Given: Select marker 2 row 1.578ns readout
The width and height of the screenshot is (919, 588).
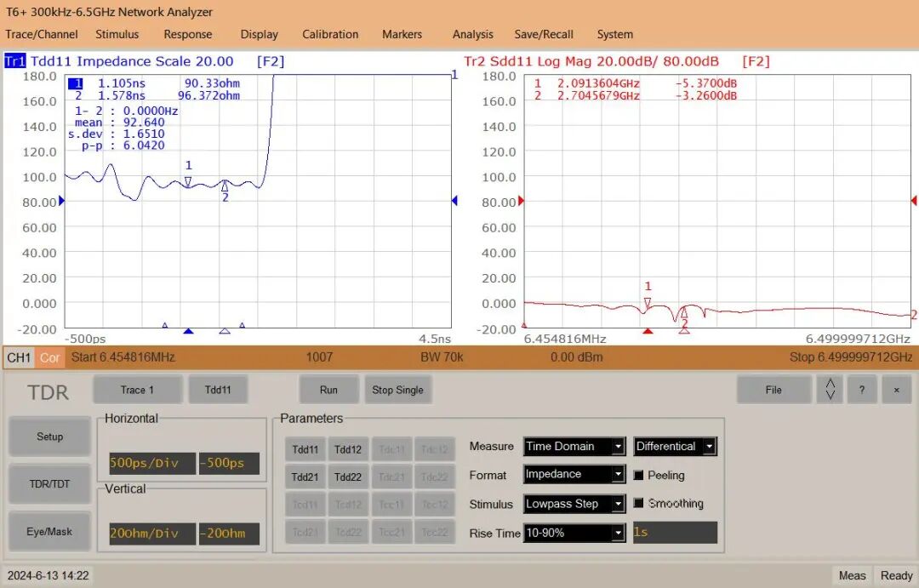Looking at the screenshot, I should (x=154, y=95).
